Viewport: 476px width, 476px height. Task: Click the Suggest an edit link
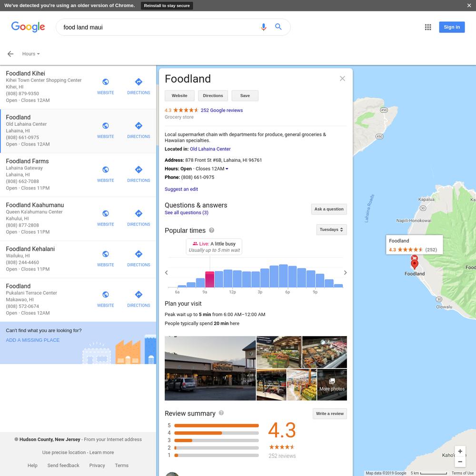click(181, 189)
